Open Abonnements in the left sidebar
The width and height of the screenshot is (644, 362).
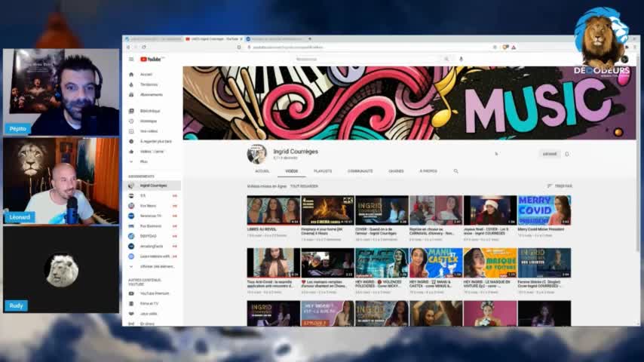(x=151, y=94)
